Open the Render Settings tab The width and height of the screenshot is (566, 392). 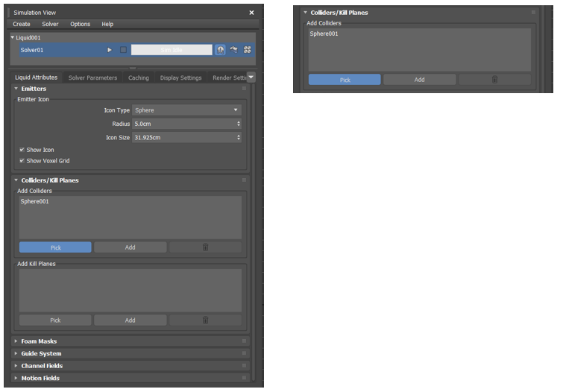[228, 78]
